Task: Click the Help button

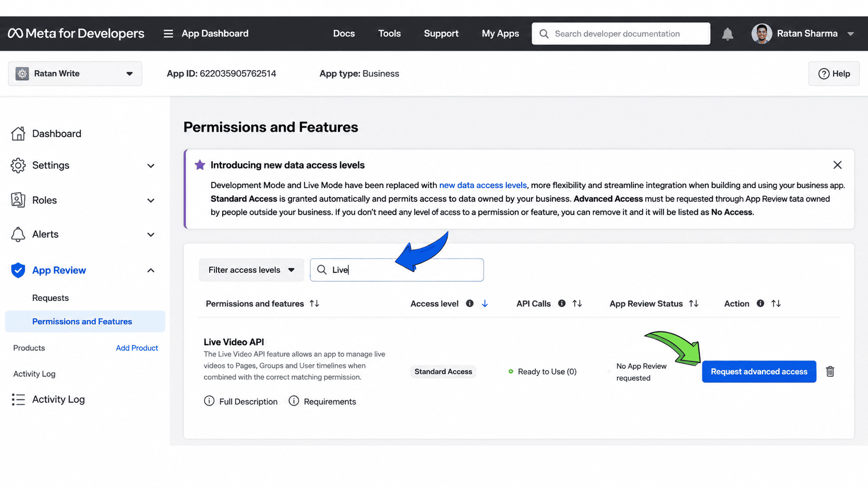Action: (834, 74)
